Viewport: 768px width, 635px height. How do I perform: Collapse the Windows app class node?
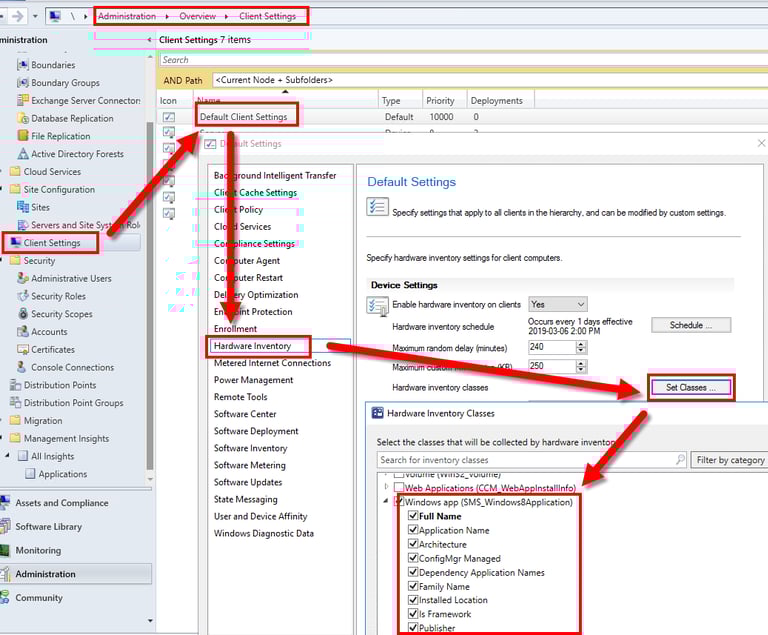point(386,501)
